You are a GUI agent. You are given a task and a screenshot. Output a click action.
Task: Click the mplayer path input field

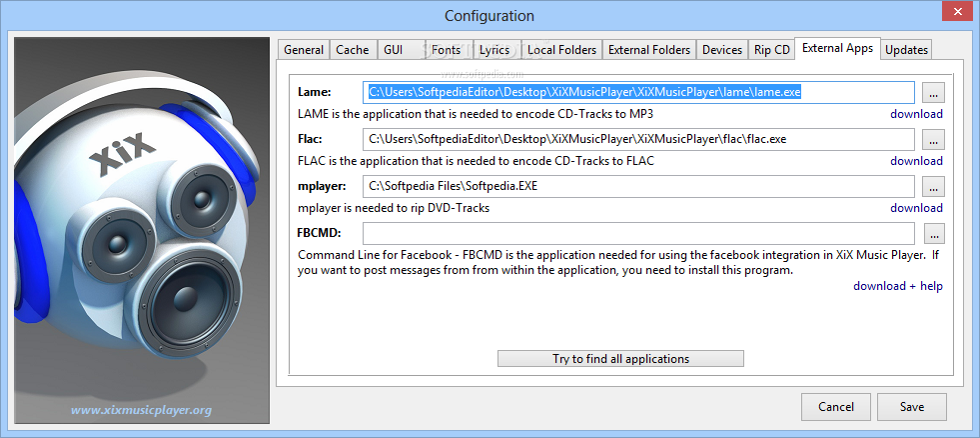pos(638,186)
